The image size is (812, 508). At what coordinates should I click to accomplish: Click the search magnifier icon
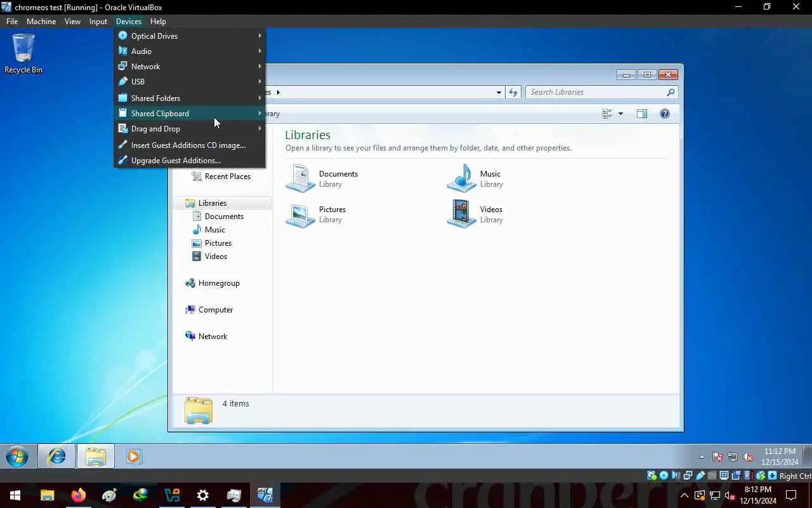click(671, 92)
